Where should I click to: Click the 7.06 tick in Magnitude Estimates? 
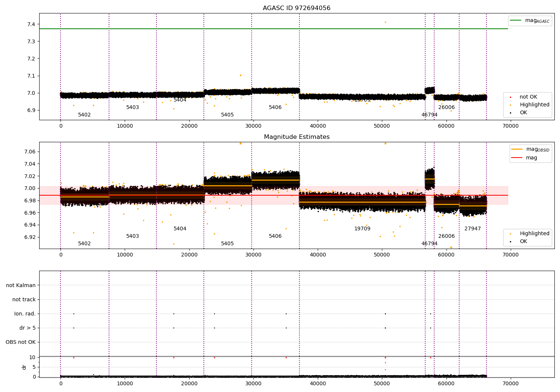point(30,152)
